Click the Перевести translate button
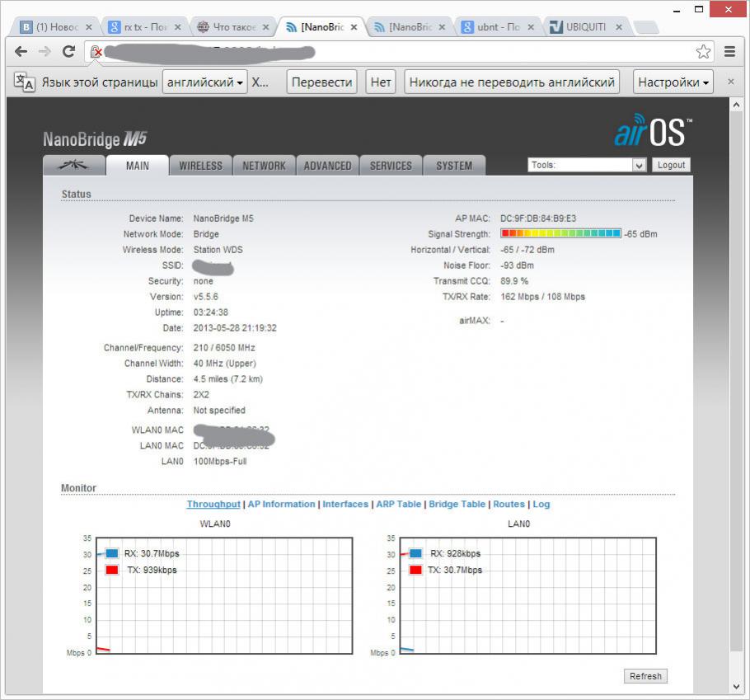Image resolution: width=750 pixels, height=700 pixels. tap(322, 82)
